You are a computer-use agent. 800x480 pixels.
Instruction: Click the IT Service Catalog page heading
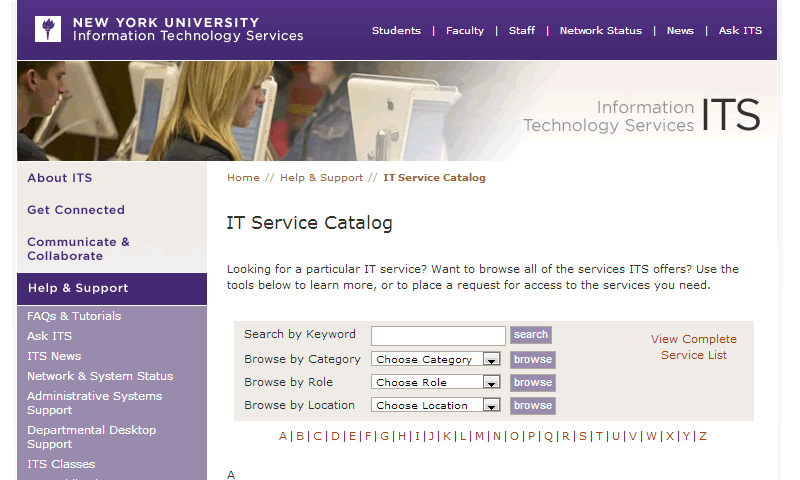pos(309,223)
